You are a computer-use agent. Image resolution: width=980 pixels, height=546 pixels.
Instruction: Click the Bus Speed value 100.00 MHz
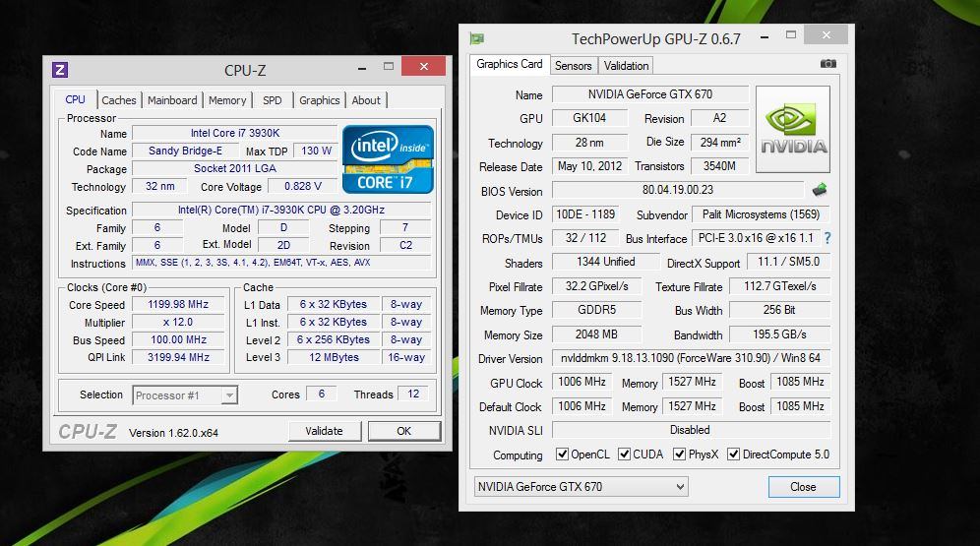(178, 339)
